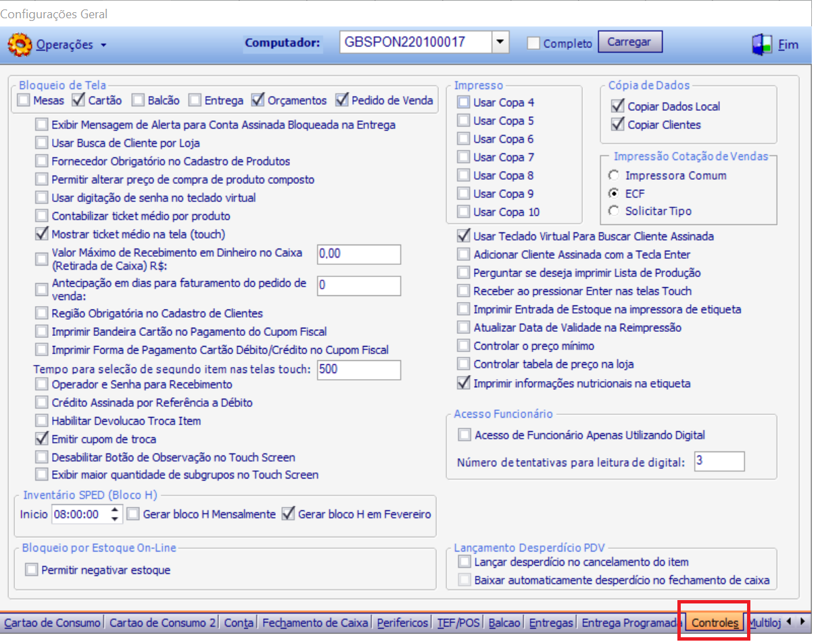Viewport: 818px width, 644px height.
Task: Open the Fechamento de Caixa tab
Action: (x=316, y=623)
